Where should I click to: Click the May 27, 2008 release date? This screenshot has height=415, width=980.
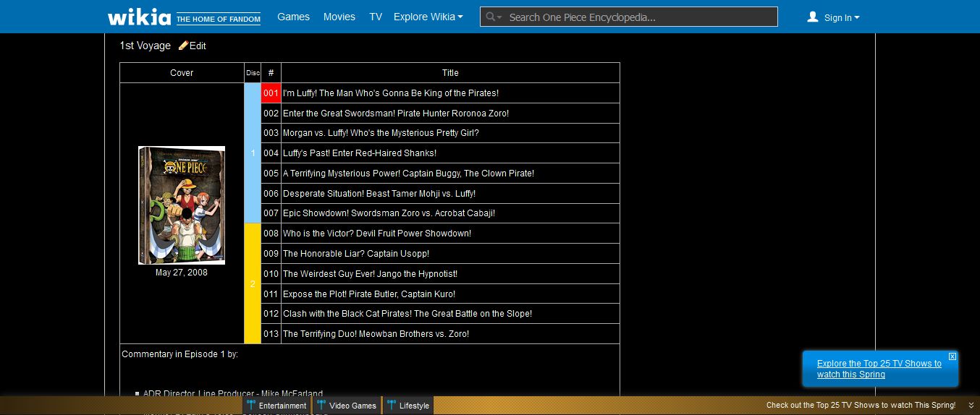182,273
